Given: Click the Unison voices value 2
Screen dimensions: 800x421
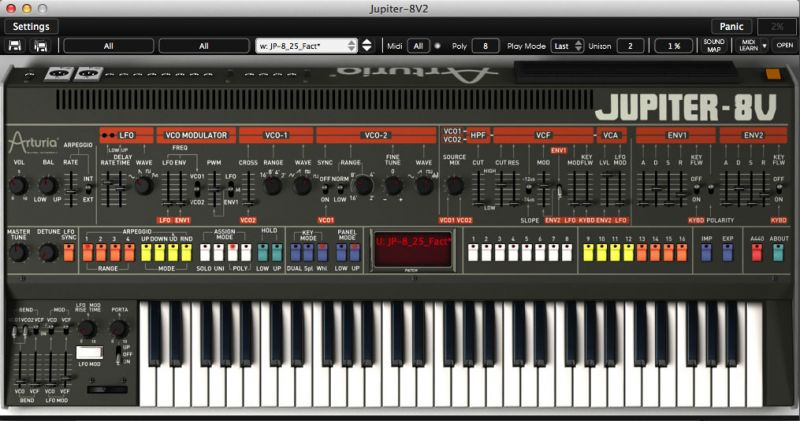Looking at the screenshot, I should [630, 46].
